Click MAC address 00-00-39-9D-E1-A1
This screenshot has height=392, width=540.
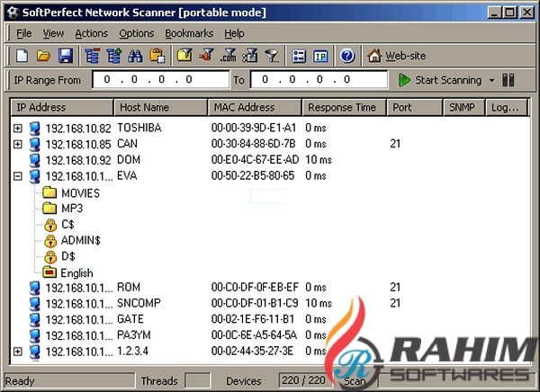pyautogui.click(x=254, y=128)
